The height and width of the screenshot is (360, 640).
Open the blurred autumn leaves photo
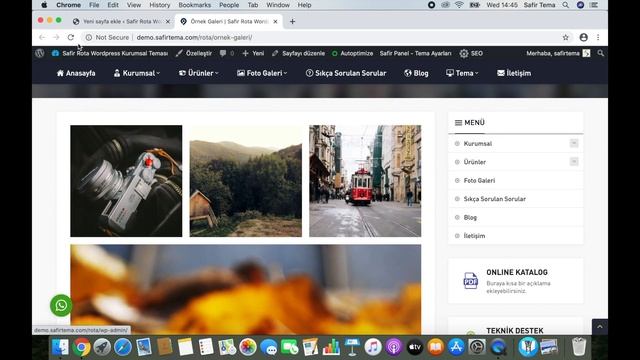pos(245,289)
